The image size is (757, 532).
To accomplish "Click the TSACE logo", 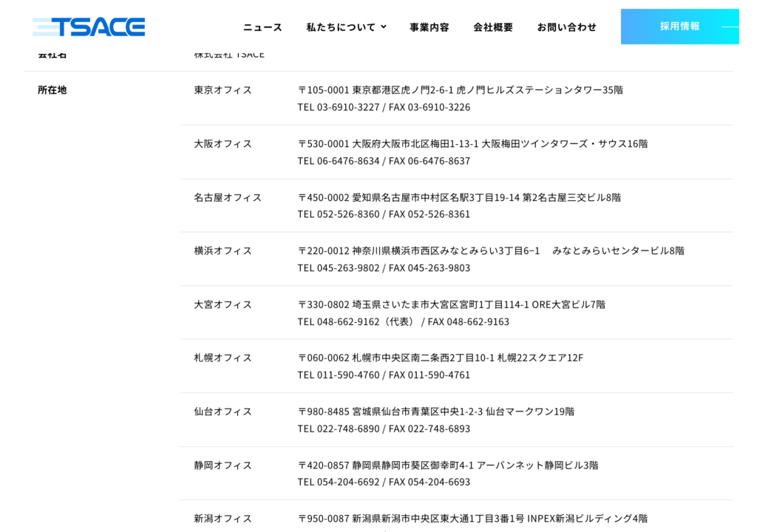I will pyautogui.click(x=89, y=27).
